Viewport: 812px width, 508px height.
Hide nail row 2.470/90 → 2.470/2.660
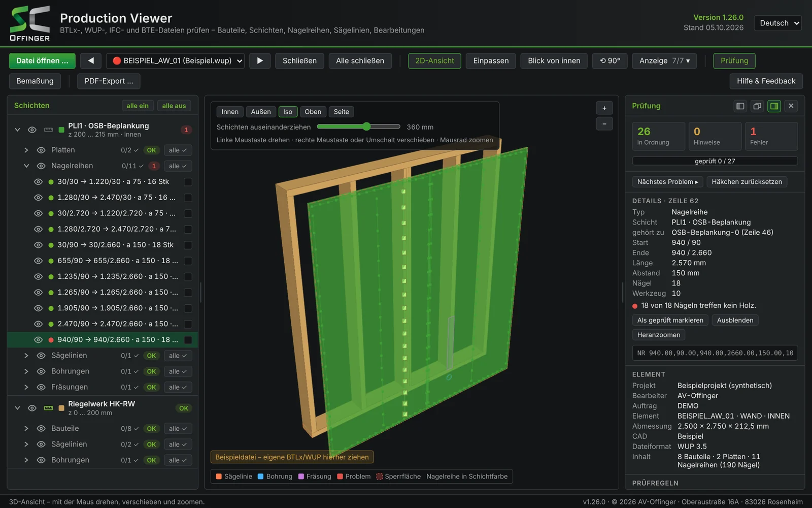coord(38,324)
